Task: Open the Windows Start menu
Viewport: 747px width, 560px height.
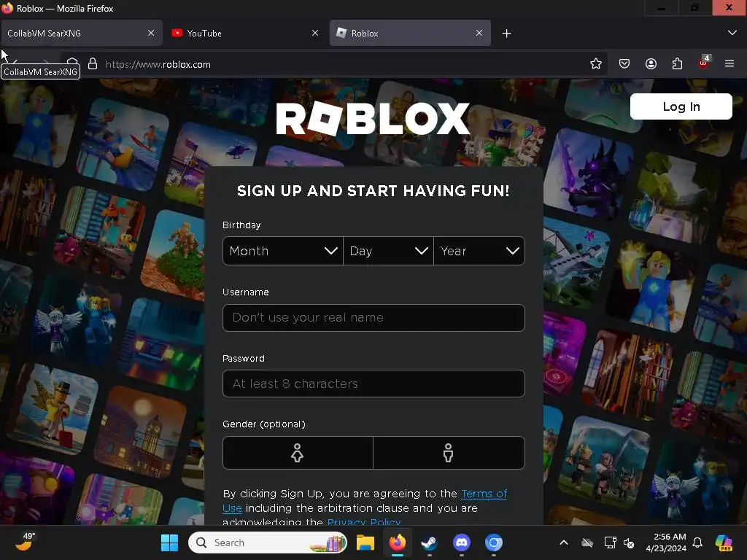Action: pyautogui.click(x=169, y=542)
